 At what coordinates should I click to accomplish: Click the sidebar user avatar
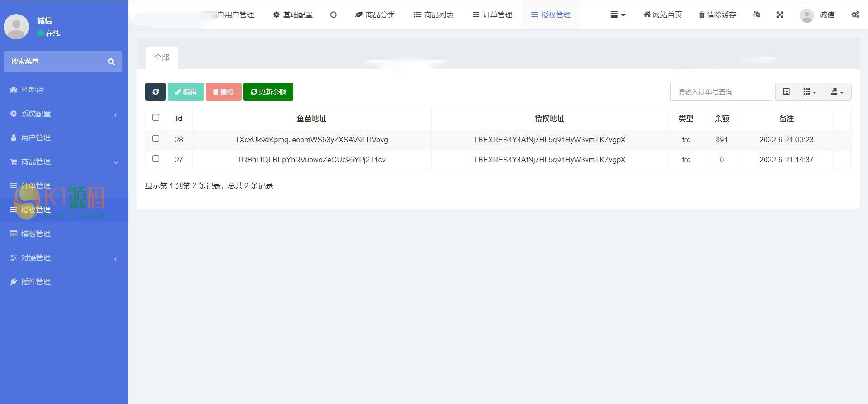[x=16, y=27]
